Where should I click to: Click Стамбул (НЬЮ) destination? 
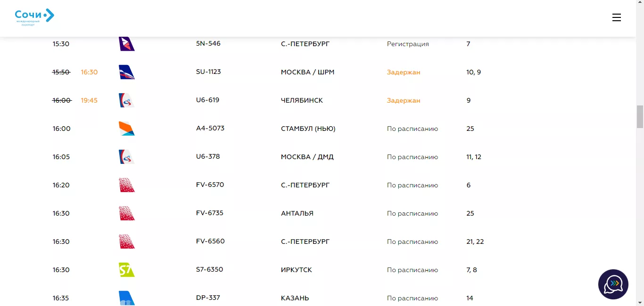(x=308, y=129)
